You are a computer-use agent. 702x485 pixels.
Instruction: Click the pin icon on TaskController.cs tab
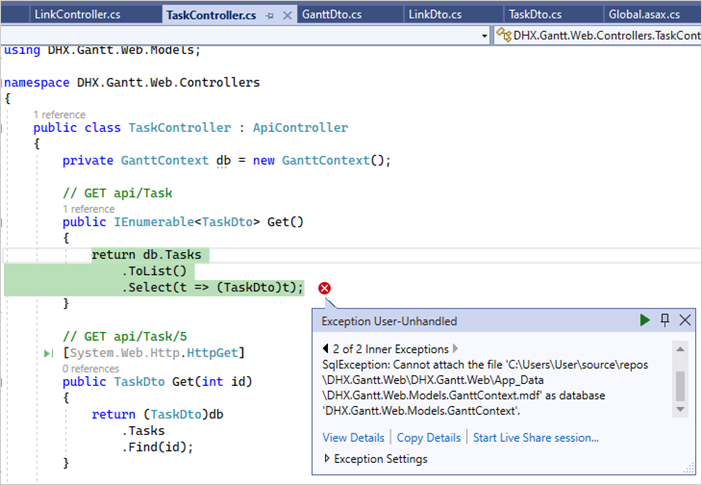click(x=270, y=15)
